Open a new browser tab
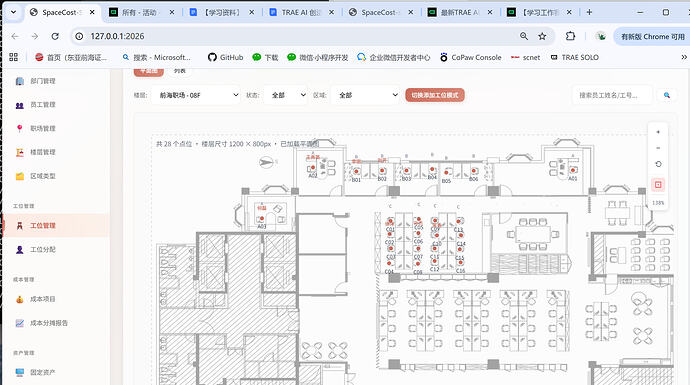 tap(589, 12)
